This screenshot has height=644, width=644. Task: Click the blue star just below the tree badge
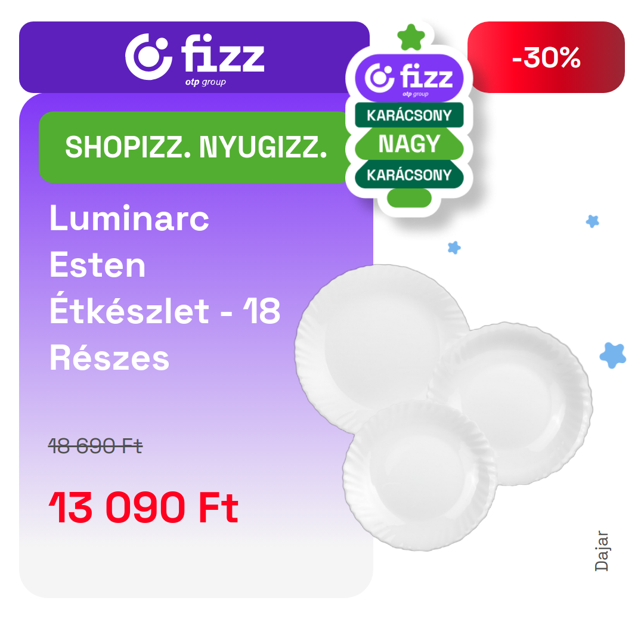pyautogui.click(x=454, y=247)
